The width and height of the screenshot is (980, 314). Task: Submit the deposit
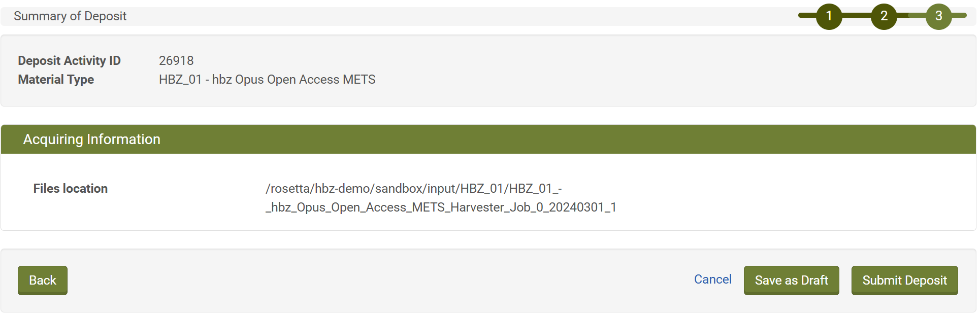coord(904,280)
